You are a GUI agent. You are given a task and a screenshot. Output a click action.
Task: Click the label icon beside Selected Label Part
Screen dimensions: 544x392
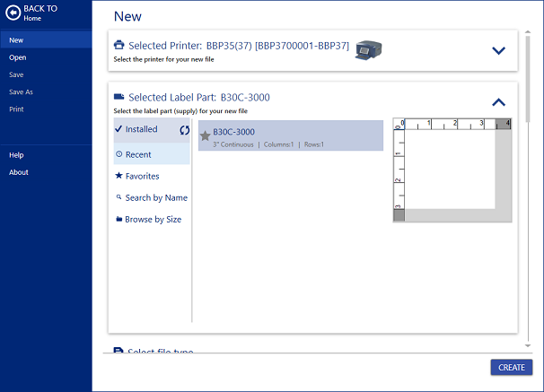click(119, 97)
